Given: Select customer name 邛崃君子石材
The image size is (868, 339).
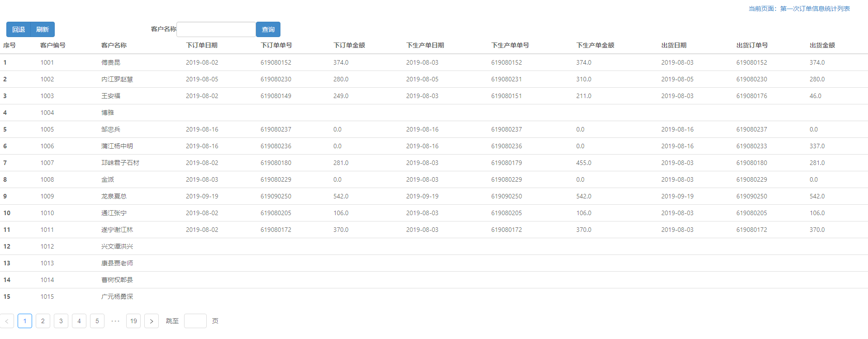Looking at the screenshot, I should point(120,163).
